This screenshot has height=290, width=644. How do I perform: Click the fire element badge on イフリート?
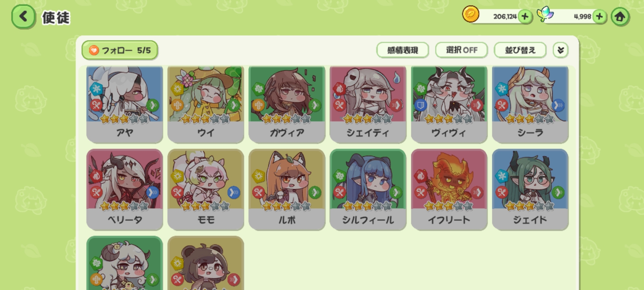click(421, 176)
